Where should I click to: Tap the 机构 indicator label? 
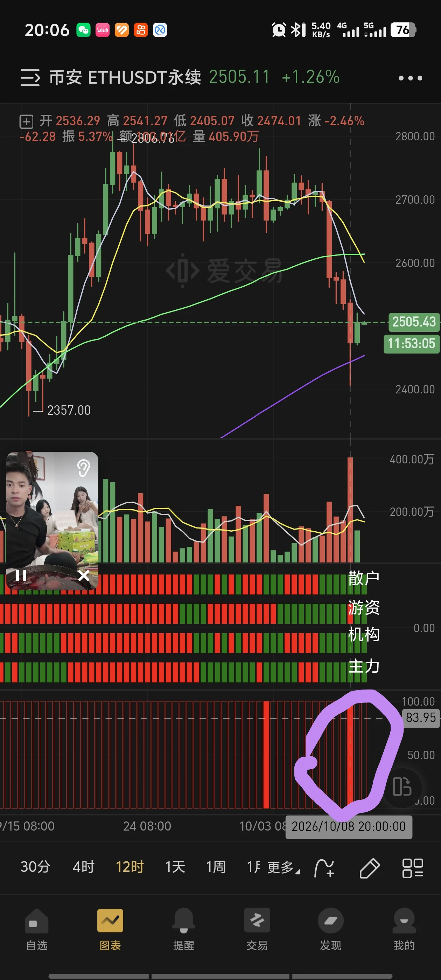364,635
